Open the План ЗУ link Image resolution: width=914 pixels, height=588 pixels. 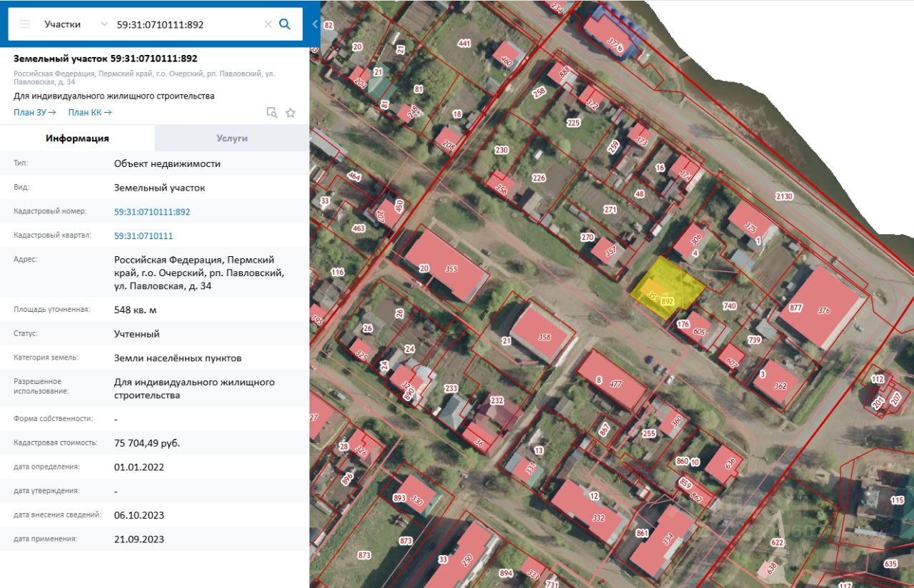pyautogui.click(x=34, y=113)
